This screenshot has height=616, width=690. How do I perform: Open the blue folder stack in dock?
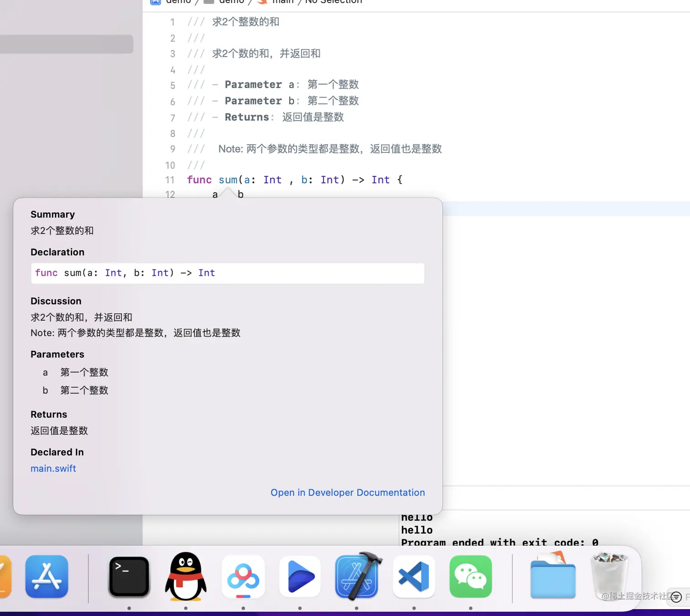[x=553, y=576]
